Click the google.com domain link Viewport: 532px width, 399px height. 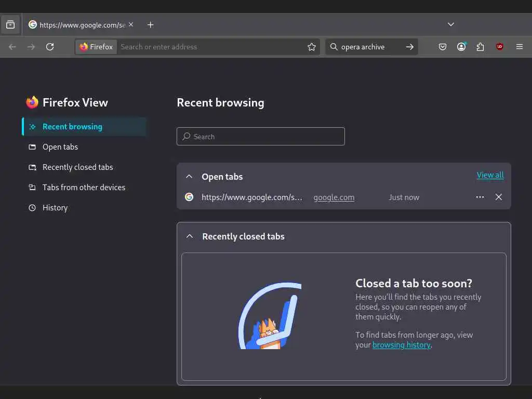[x=334, y=197]
